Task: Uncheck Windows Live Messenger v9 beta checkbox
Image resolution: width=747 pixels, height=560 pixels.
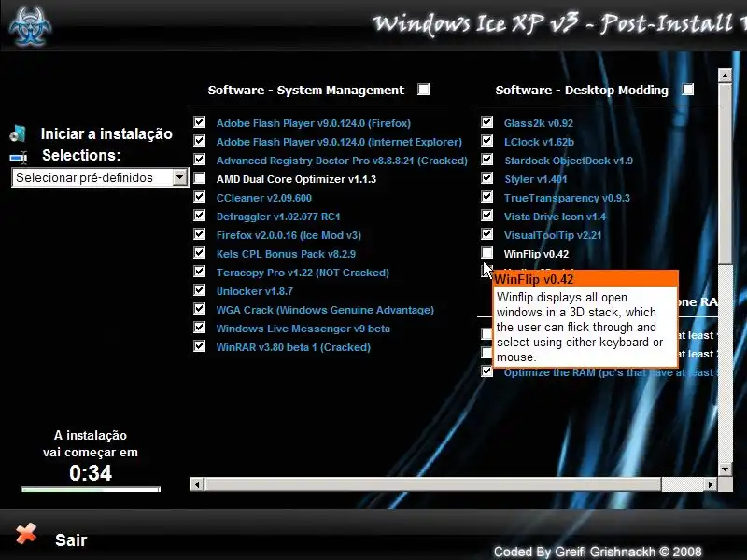Action: [x=200, y=328]
